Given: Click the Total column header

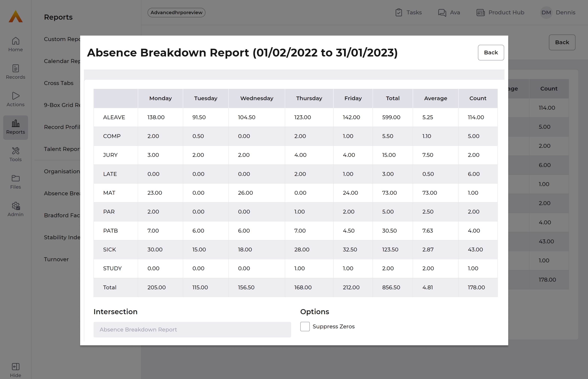Looking at the screenshot, I should pyautogui.click(x=392, y=98).
